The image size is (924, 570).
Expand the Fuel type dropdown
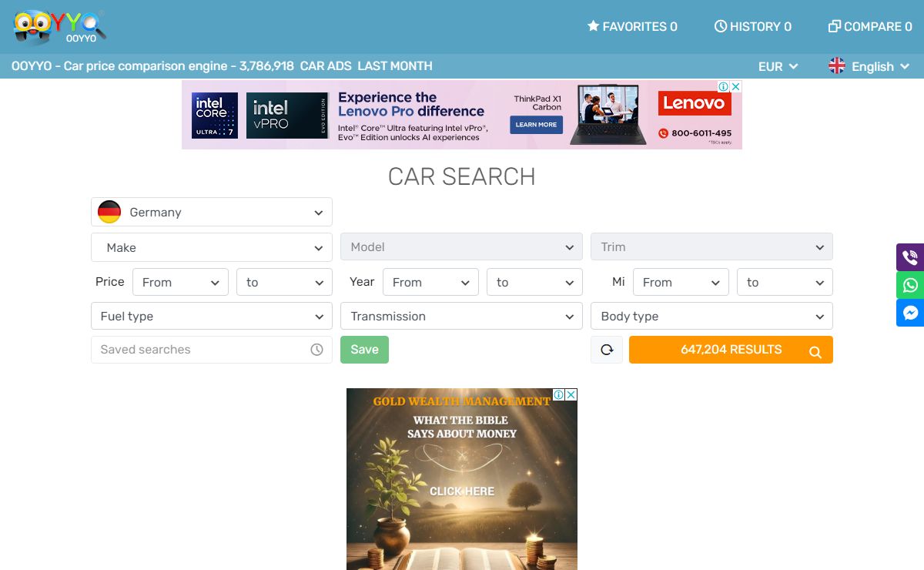coord(212,317)
